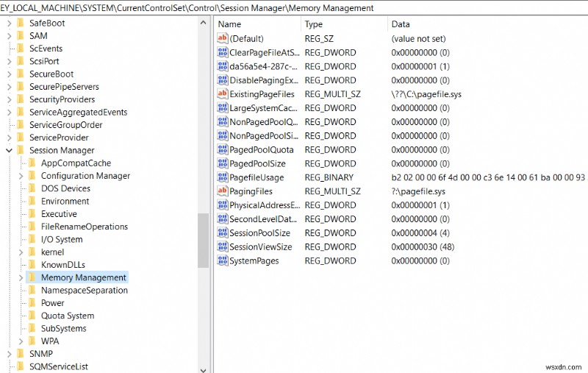The width and height of the screenshot is (588, 373).
Task: Click the tree scroll down arrow
Action: [204, 369]
